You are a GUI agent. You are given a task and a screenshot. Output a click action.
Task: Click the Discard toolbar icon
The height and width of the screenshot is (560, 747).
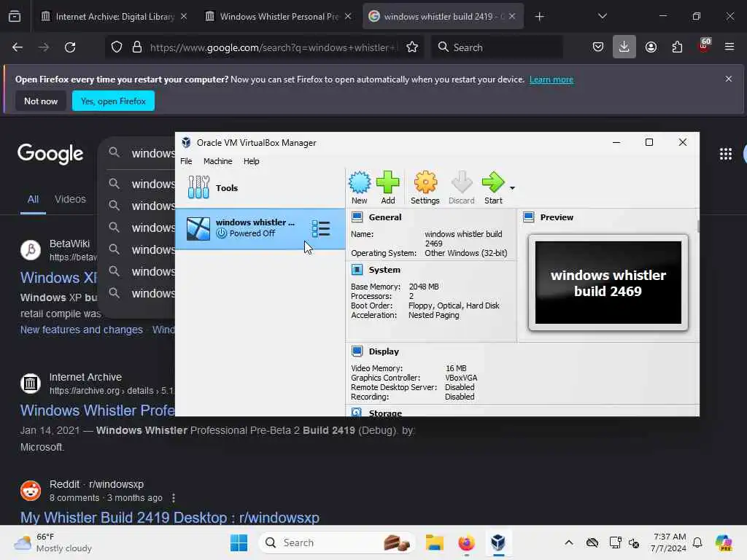[x=461, y=187]
